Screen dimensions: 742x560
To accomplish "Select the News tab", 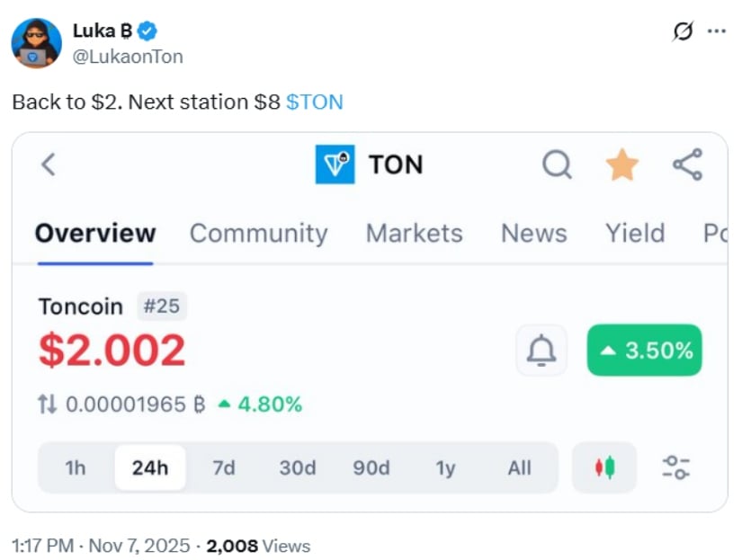I will [x=533, y=234].
